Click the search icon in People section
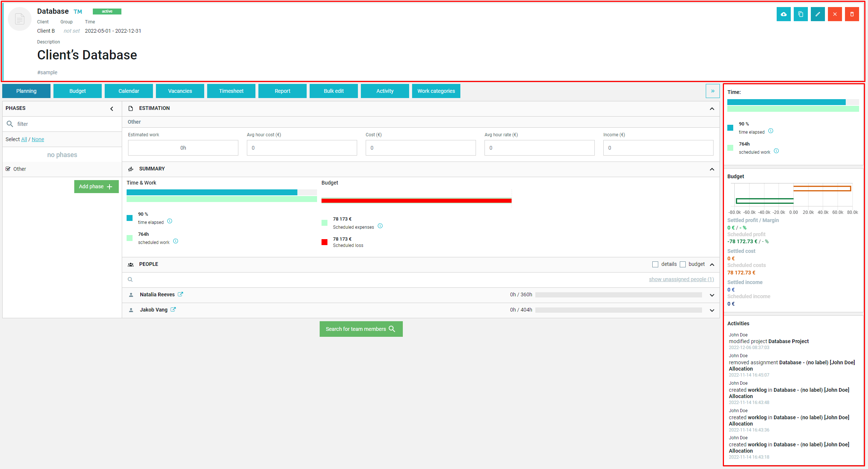Screen dimensions: 868x469 pyautogui.click(x=130, y=280)
